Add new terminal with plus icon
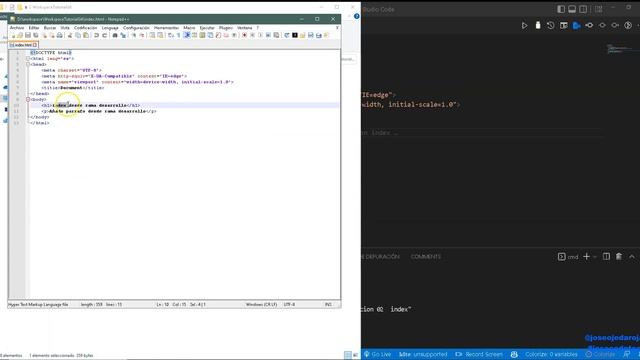Viewport: 640px width, 360px height. point(587,256)
